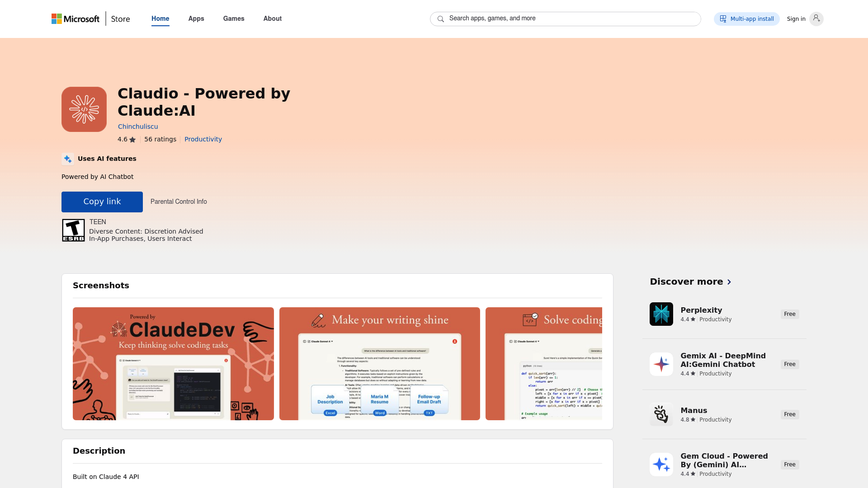Click the Multi-app install button

(x=746, y=19)
